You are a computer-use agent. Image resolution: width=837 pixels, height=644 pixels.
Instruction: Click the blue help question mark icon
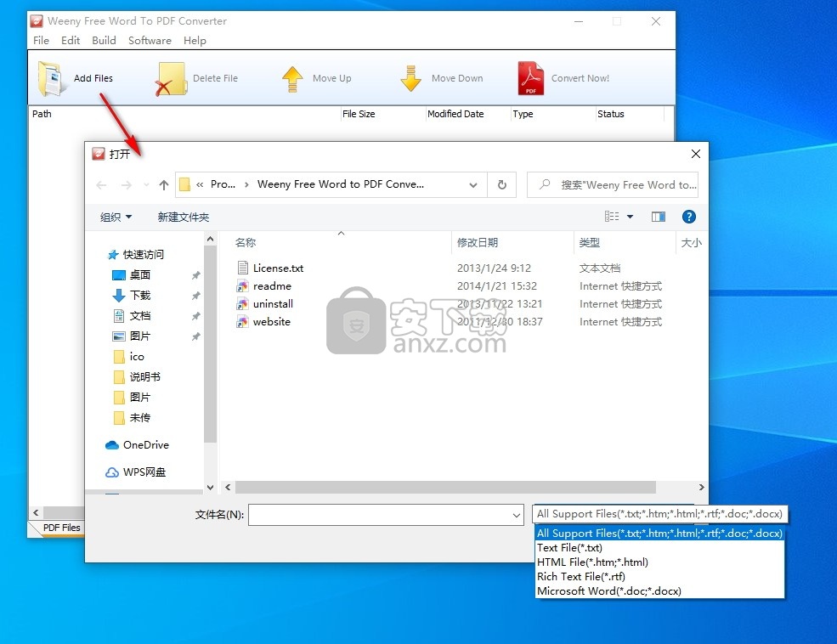(688, 217)
